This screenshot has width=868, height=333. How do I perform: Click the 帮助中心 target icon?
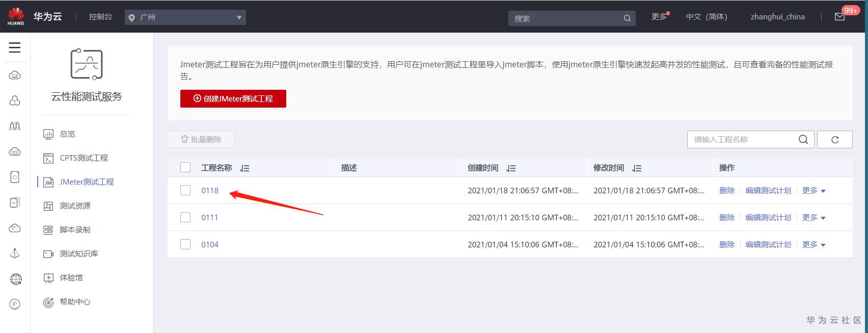point(48,302)
